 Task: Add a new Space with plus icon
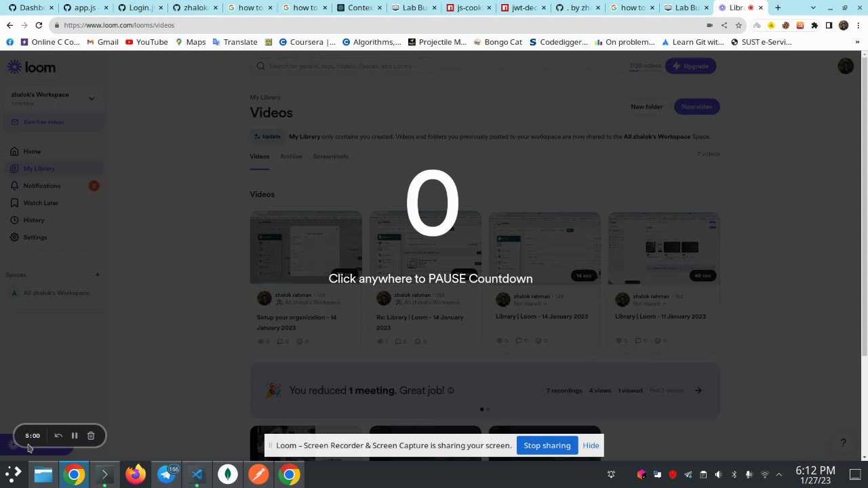(98, 274)
